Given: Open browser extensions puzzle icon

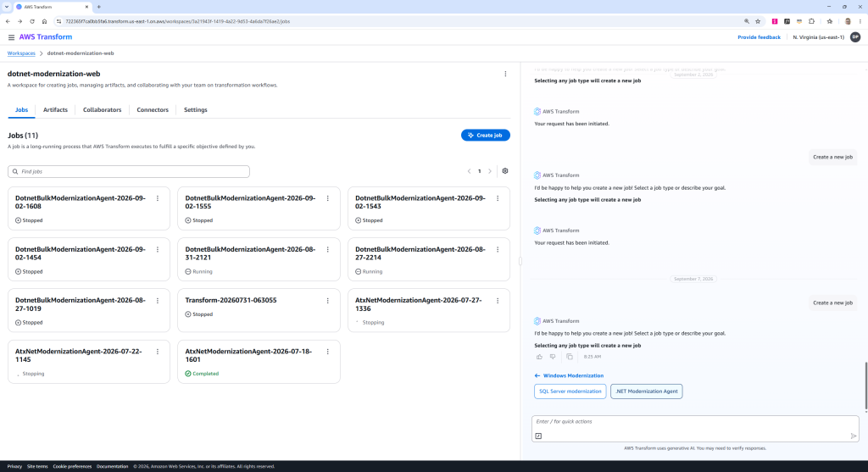Looking at the screenshot, I should 811,21.
